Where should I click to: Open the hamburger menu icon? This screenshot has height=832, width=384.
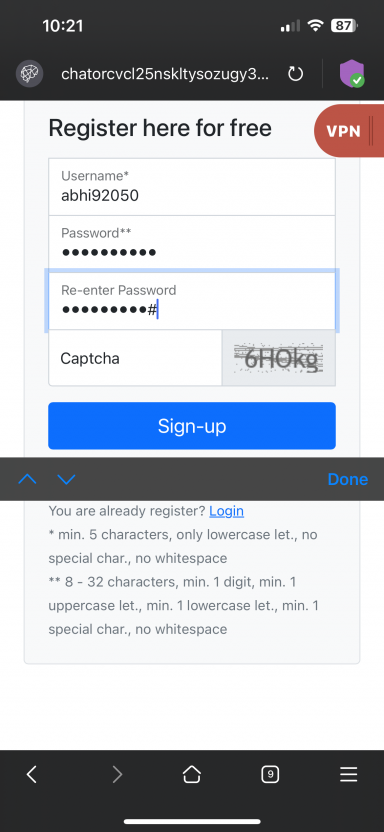(x=348, y=775)
